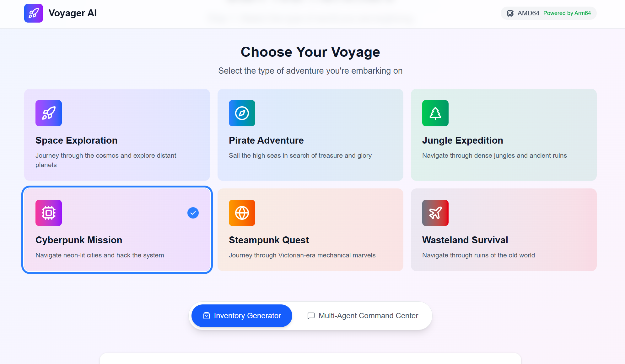625x364 pixels.
Task: Select Steampunk Quest card description text
Action: pyautogui.click(x=302, y=255)
